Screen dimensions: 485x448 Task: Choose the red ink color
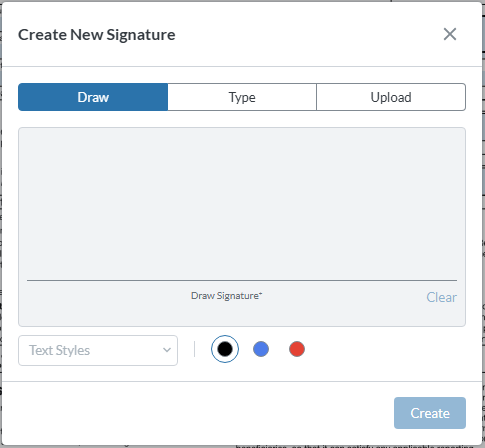(297, 349)
